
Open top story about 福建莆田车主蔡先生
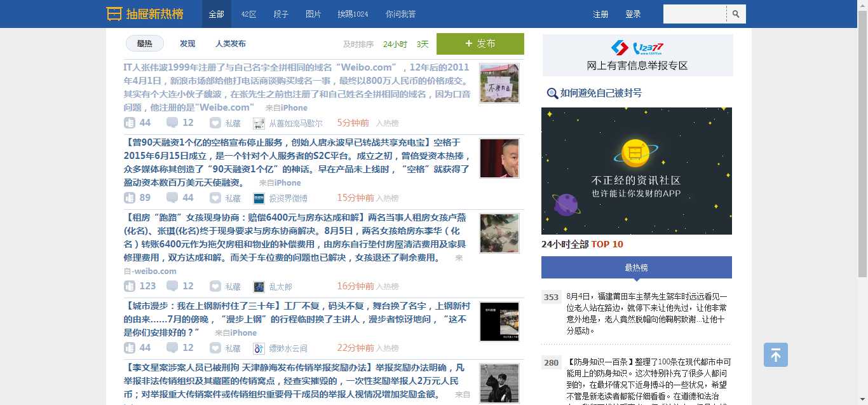click(x=646, y=313)
